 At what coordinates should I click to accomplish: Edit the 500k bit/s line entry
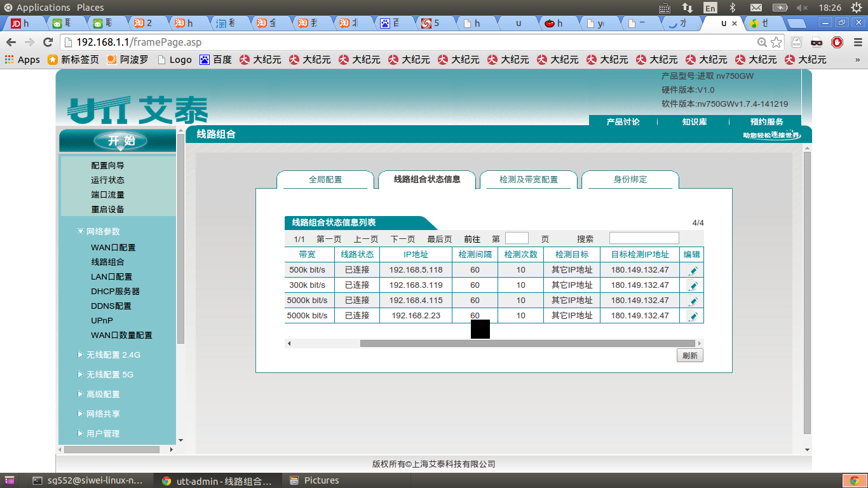click(x=693, y=269)
